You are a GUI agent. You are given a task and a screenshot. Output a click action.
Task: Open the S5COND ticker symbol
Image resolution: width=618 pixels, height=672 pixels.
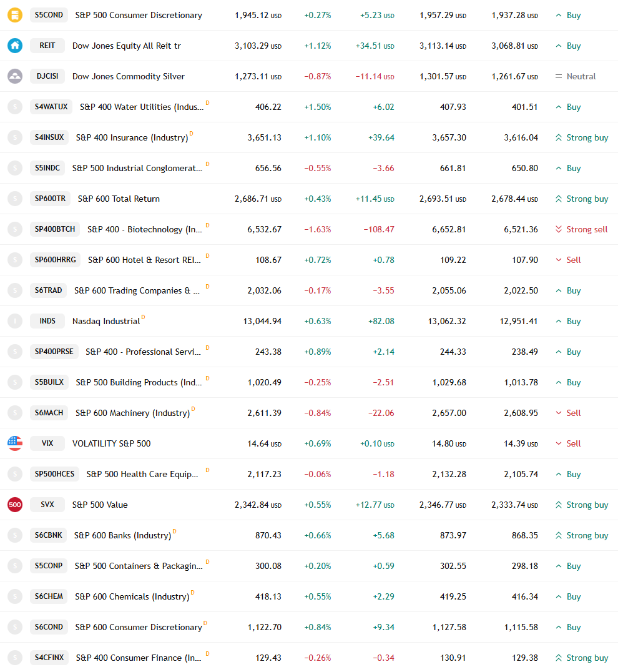tap(49, 15)
